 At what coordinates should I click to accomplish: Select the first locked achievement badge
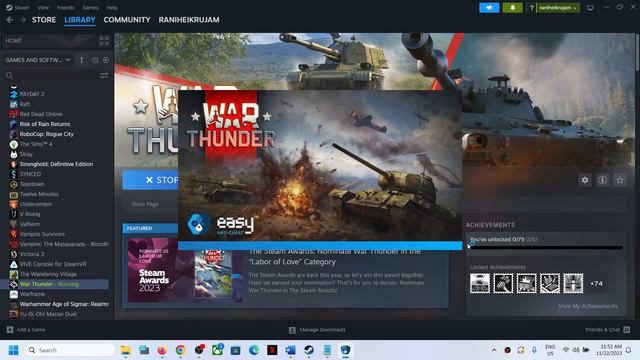[480, 283]
